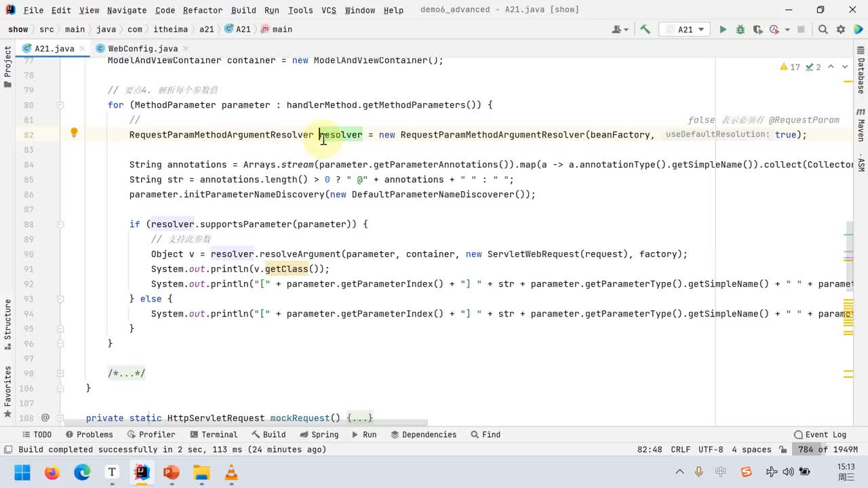Viewport: 868px width, 488px height.
Task: Open the user account icon
Action: (x=619, y=29)
